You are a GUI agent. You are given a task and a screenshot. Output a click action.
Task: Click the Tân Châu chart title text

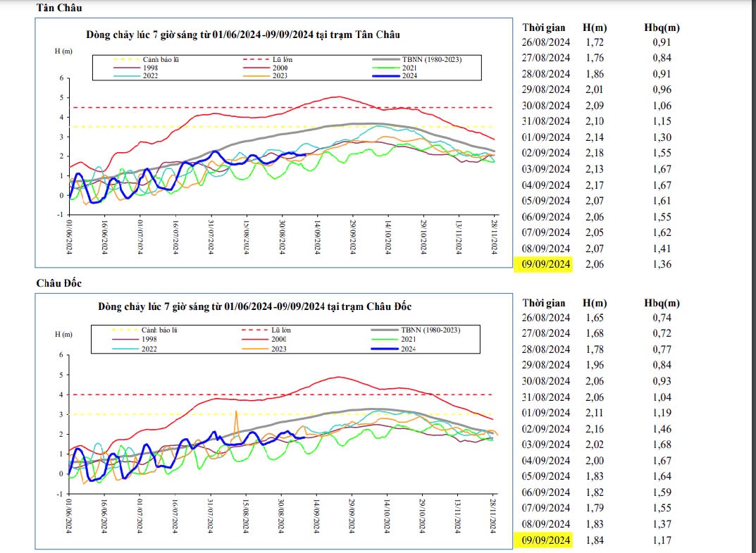pos(244,34)
